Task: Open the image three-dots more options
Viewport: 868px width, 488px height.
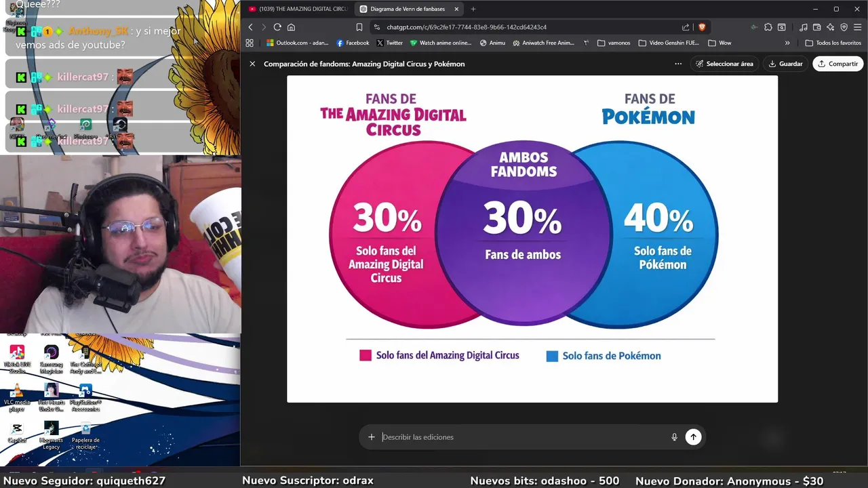Action: tap(678, 64)
